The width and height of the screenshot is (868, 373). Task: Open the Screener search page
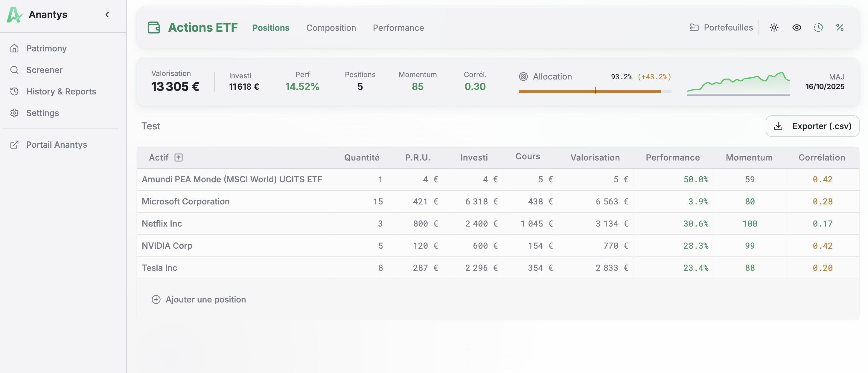point(44,70)
